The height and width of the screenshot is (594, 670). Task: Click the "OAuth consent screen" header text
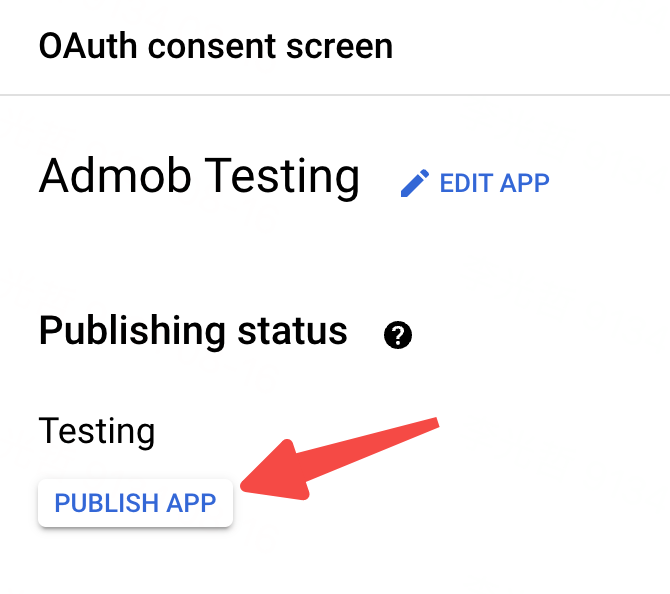coord(215,46)
